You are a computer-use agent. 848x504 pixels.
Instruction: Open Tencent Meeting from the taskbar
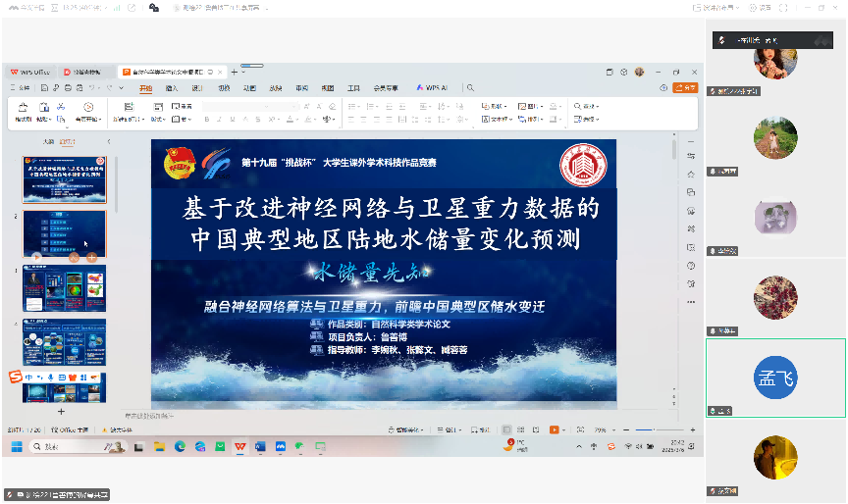click(x=280, y=447)
